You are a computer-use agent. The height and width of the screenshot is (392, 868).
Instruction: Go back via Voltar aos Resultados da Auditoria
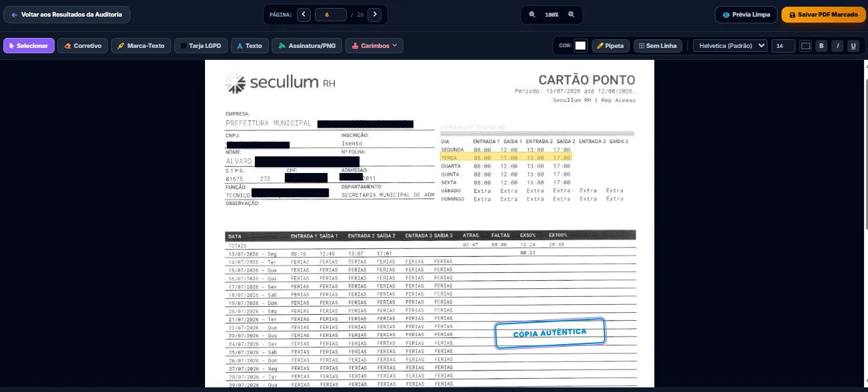click(67, 14)
